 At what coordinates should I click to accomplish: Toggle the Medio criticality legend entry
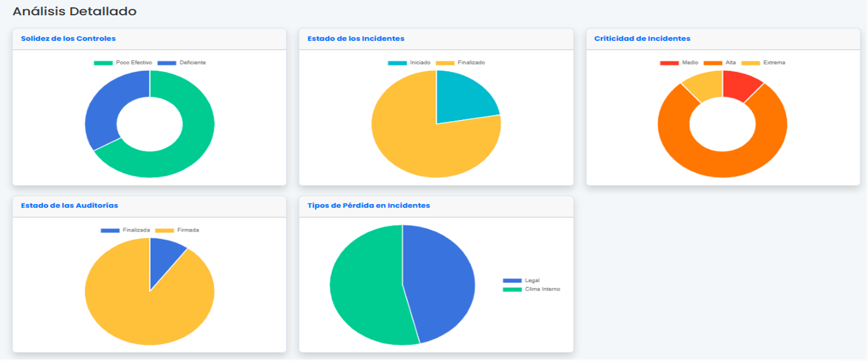pos(679,63)
